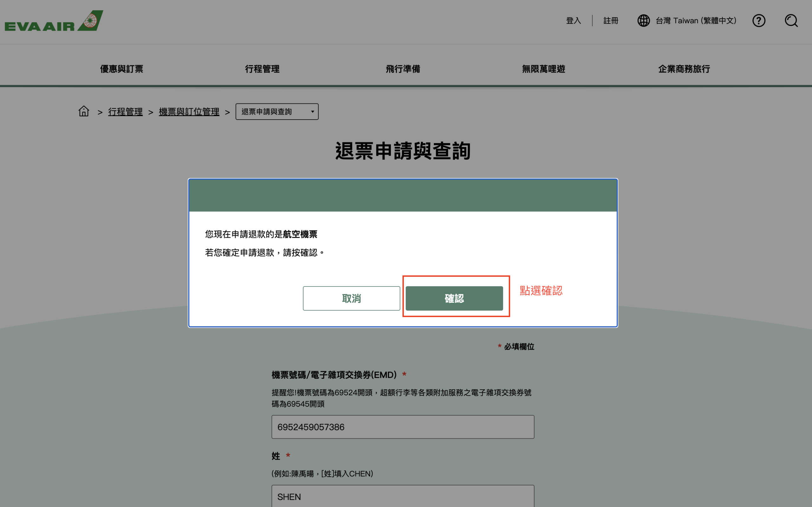The width and height of the screenshot is (812, 507).
Task: Open the 企業商務旅行 menu
Action: click(684, 69)
